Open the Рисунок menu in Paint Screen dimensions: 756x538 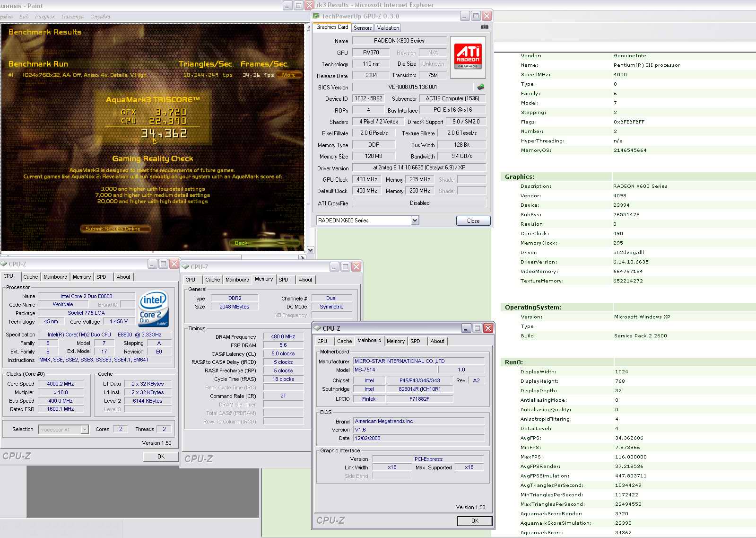45,17
